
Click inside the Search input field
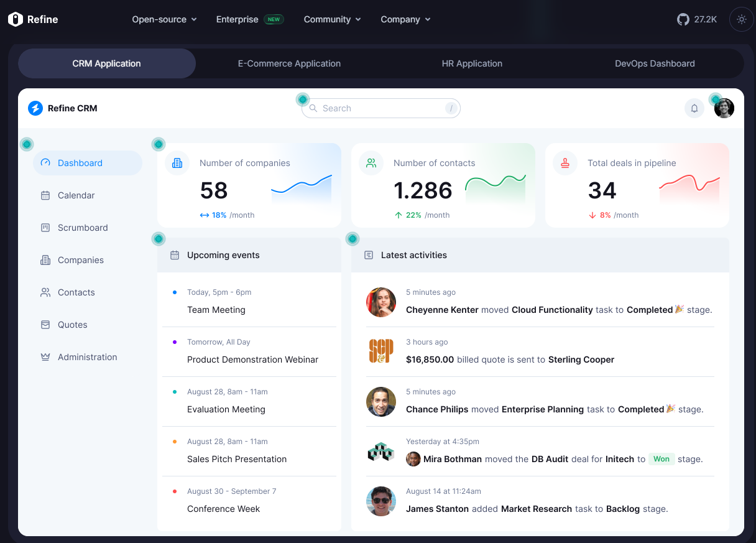click(x=380, y=108)
